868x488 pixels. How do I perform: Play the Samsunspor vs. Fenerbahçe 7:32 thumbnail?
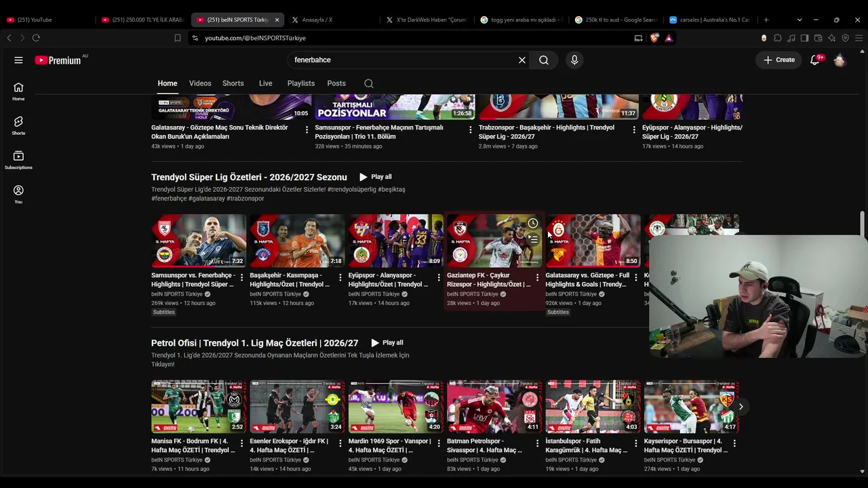click(199, 241)
